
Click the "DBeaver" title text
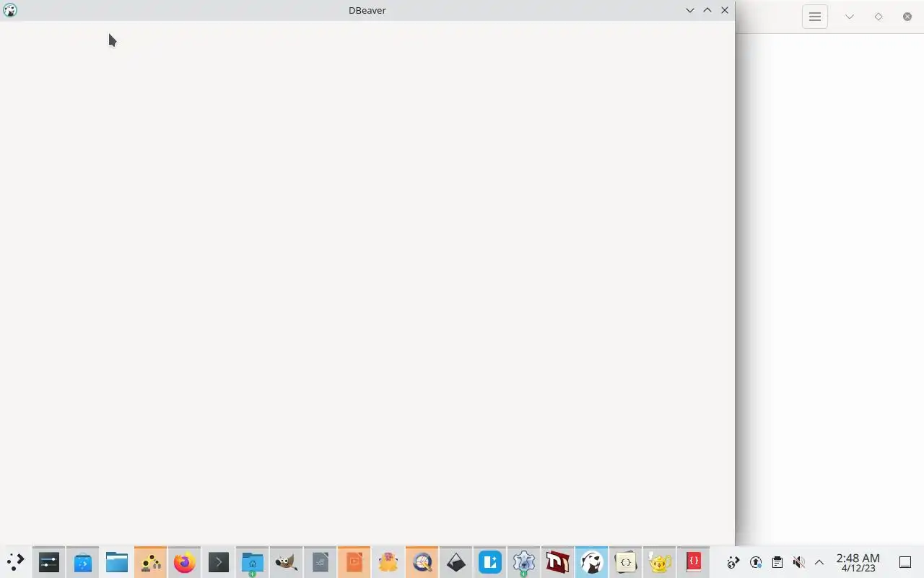tap(367, 10)
